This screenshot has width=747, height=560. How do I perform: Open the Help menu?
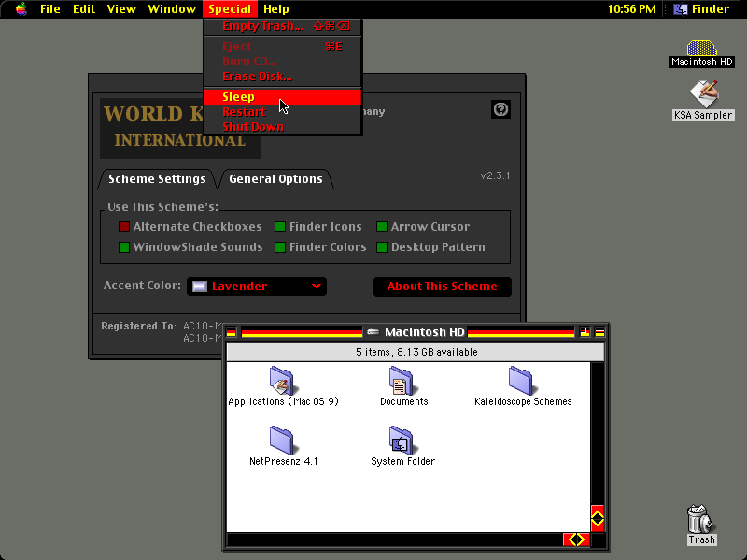click(275, 9)
